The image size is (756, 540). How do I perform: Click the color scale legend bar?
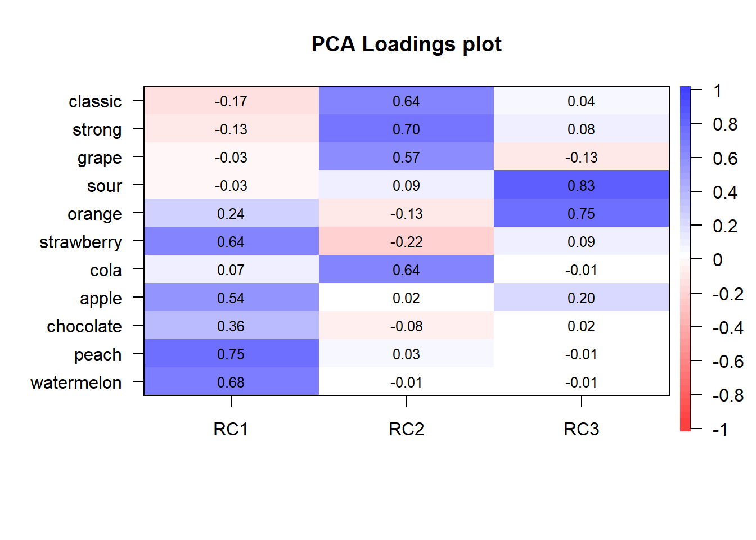point(685,259)
